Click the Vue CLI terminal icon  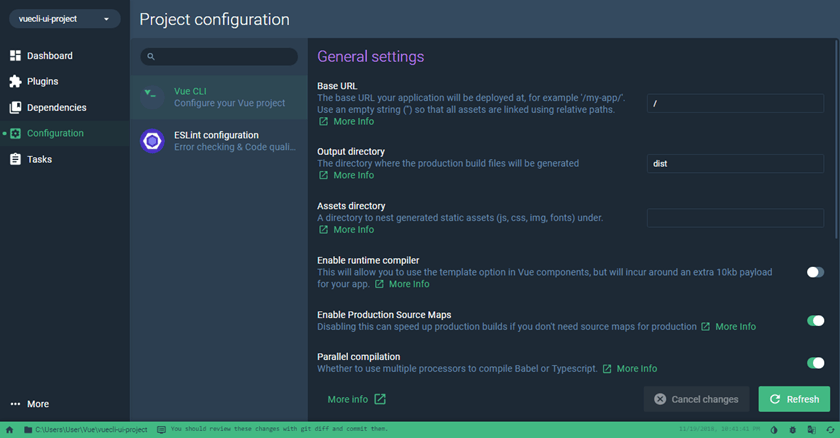(x=152, y=97)
